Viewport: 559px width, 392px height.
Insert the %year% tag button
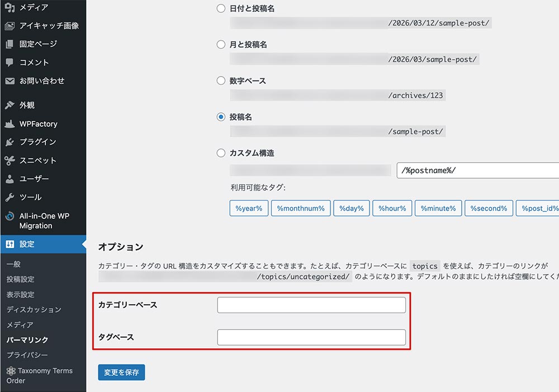pos(249,208)
